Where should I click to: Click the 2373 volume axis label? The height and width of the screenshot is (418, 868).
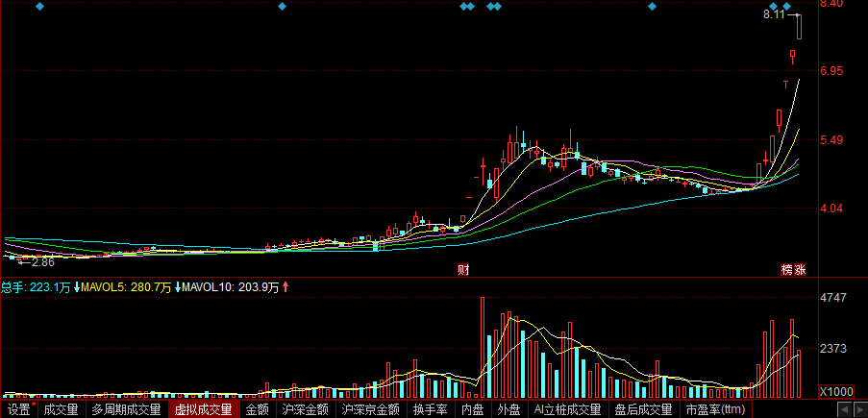(x=833, y=349)
